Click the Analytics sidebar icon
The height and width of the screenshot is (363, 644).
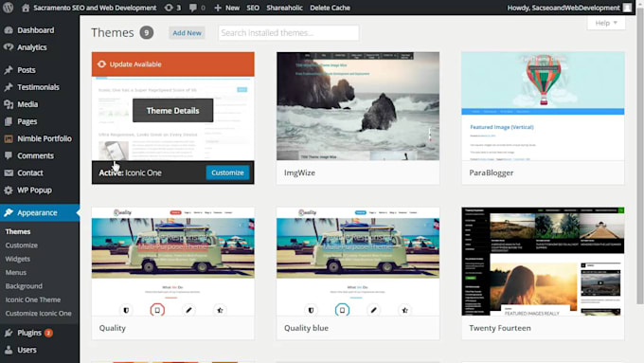9,47
